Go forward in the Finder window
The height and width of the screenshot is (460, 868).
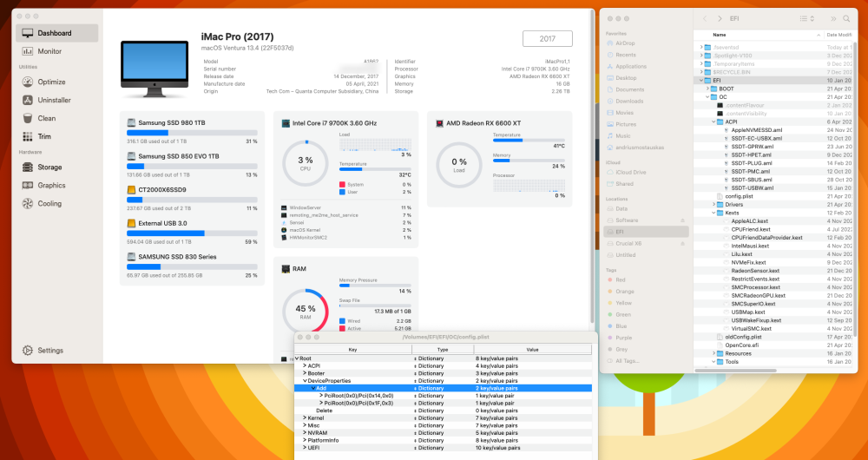tap(720, 19)
